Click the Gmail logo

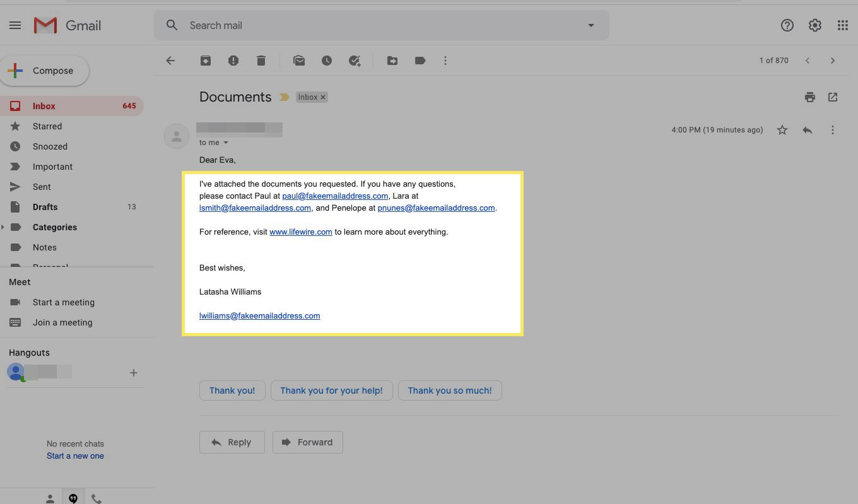coord(68,25)
